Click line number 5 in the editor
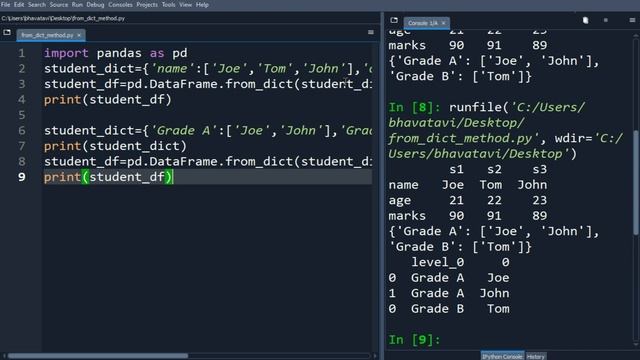The image size is (640, 360). click(22, 115)
